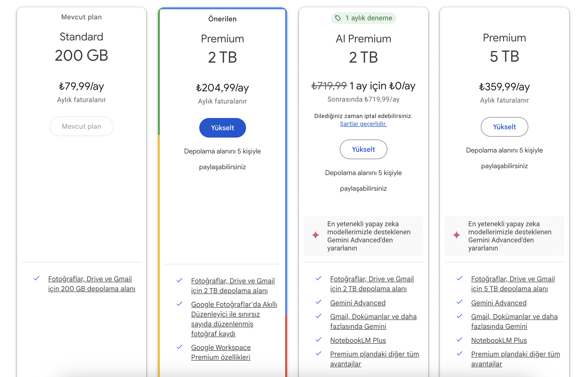
Task: Click the Standard 200 GB heading
Action: [x=82, y=47]
